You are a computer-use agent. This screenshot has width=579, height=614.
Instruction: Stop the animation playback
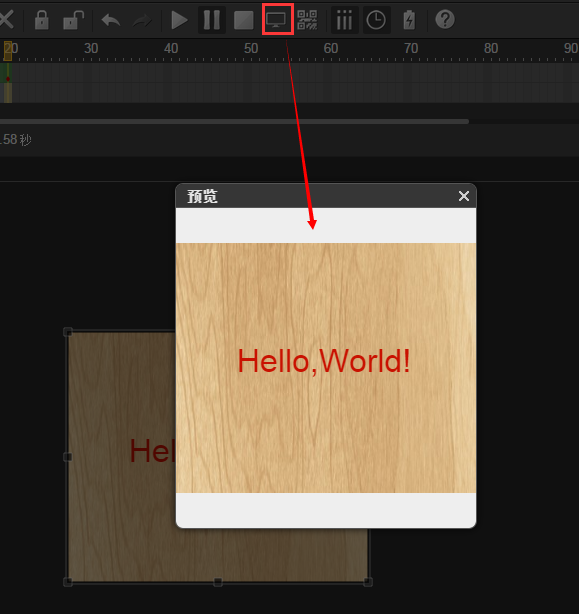point(244,20)
